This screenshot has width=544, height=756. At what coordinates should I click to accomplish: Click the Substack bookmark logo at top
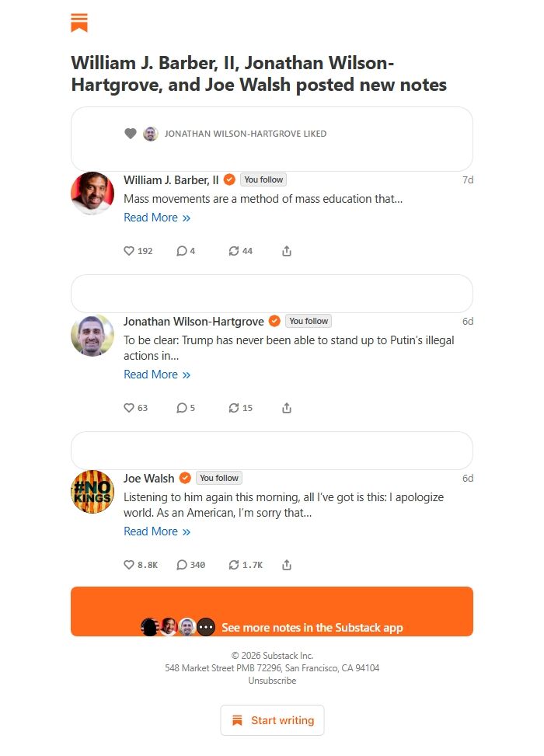point(79,23)
